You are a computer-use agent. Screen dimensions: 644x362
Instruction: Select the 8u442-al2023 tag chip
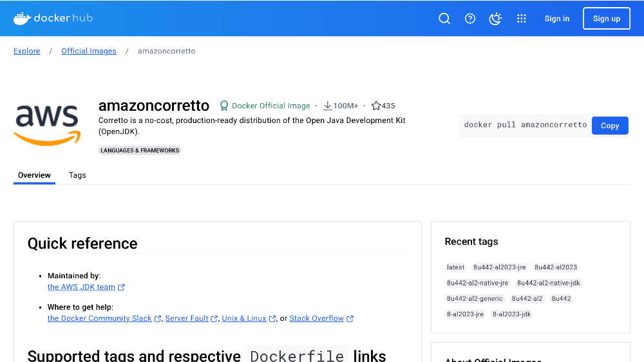pyautogui.click(x=556, y=267)
